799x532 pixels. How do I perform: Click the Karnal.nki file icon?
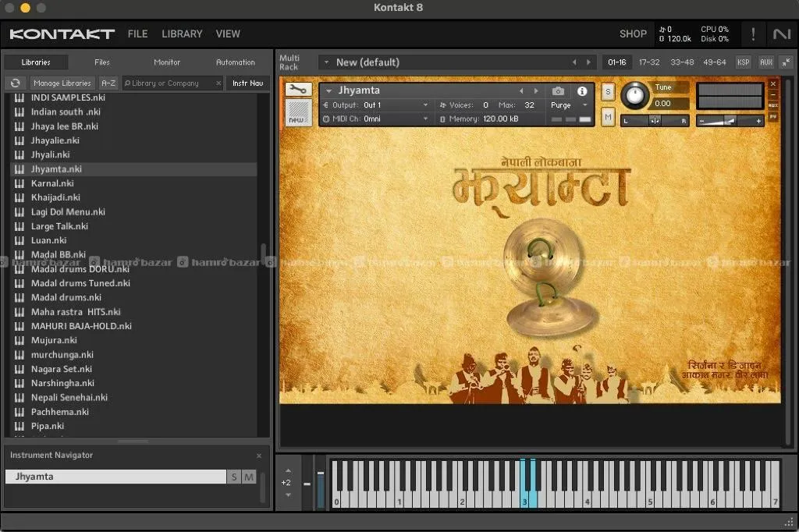point(20,183)
